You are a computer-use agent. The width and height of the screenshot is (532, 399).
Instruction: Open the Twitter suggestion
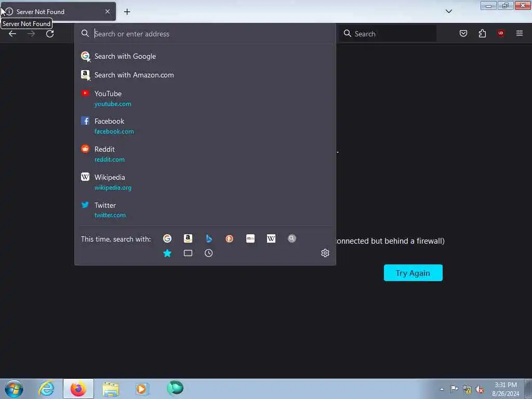pos(205,210)
